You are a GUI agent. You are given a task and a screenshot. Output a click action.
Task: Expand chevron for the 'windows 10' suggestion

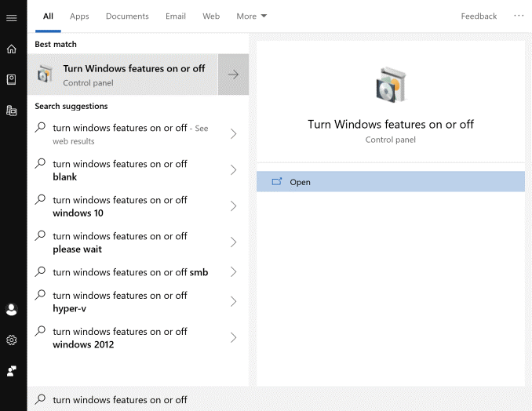tap(233, 205)
